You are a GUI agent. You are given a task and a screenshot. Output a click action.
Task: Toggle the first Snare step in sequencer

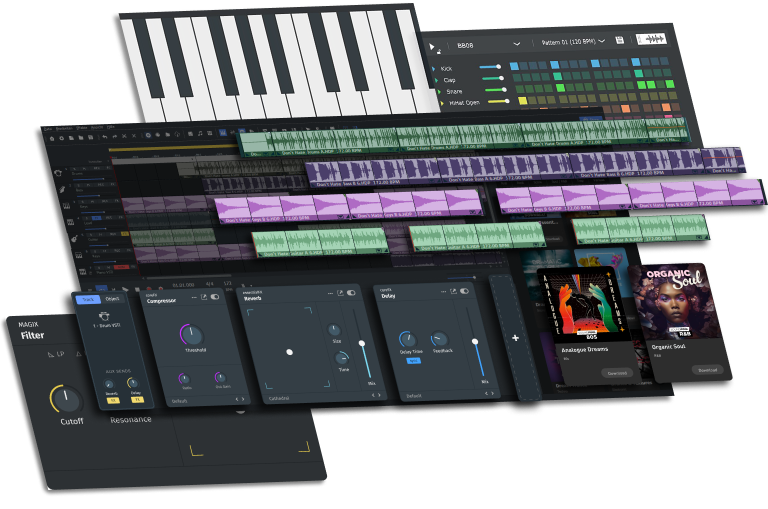point(520,89)
